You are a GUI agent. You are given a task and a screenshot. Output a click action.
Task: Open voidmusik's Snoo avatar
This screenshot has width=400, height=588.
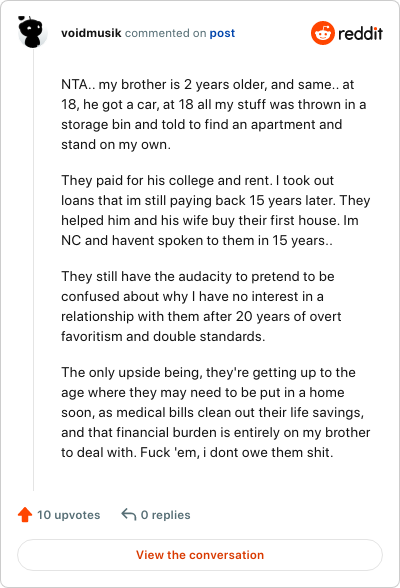click(32, 32)
